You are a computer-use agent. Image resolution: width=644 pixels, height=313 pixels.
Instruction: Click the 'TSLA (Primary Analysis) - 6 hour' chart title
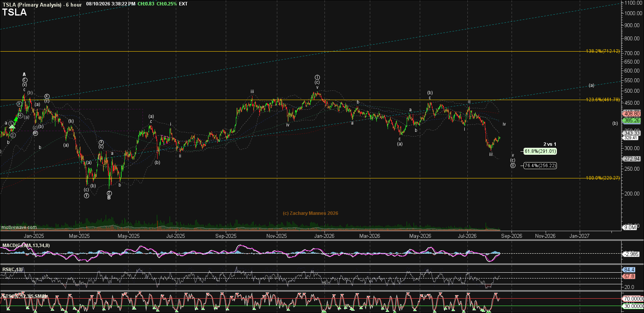tap(42, 4)
